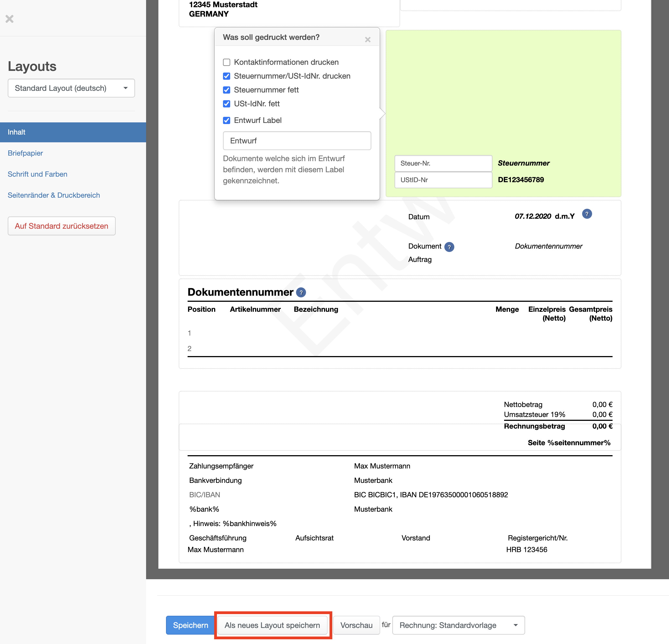
Task: Click the Rechnungsbetrag label
Action: click(534, 426)
